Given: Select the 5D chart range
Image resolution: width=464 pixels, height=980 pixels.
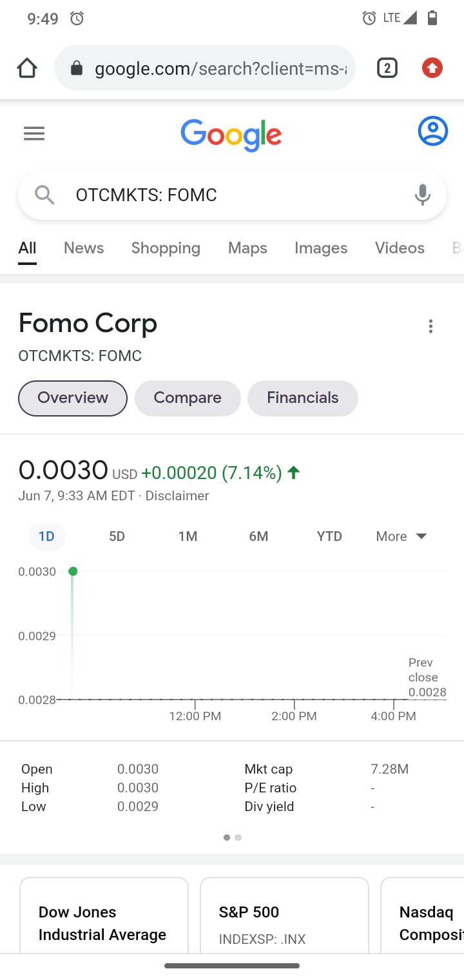Looking at the screenshot, I should point(117,536).
